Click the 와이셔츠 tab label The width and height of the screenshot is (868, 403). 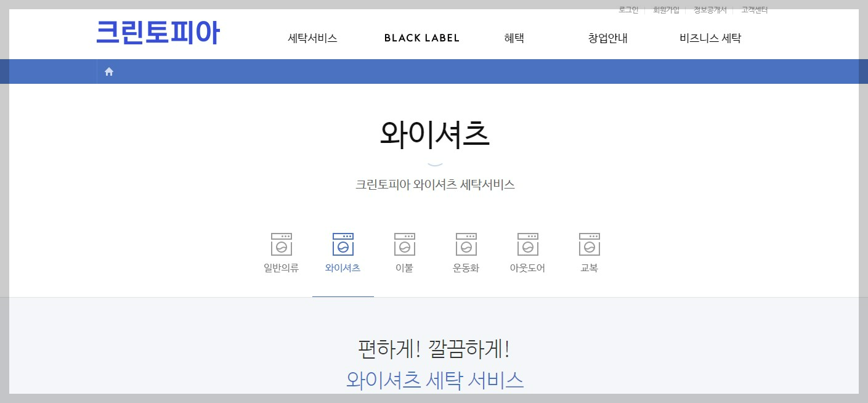coord(343,268)
